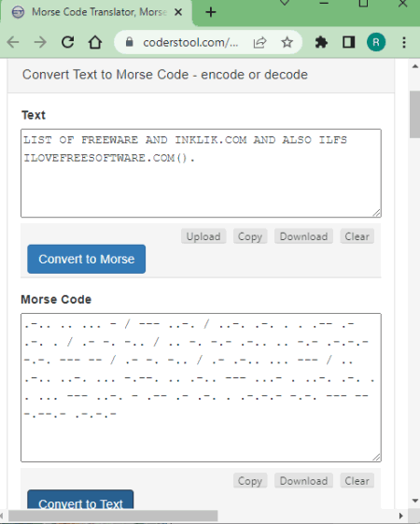Select the Morse Code Translator tab
420x524 pixels.
96,12
